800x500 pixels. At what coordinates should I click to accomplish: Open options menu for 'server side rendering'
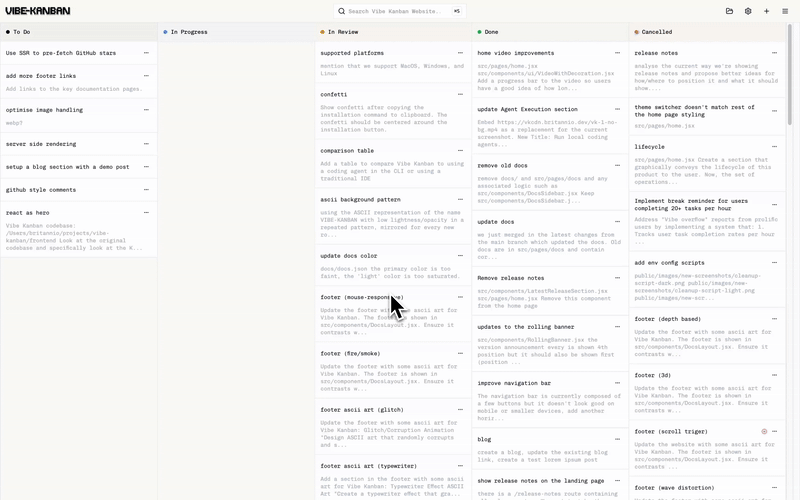point(146,144)
